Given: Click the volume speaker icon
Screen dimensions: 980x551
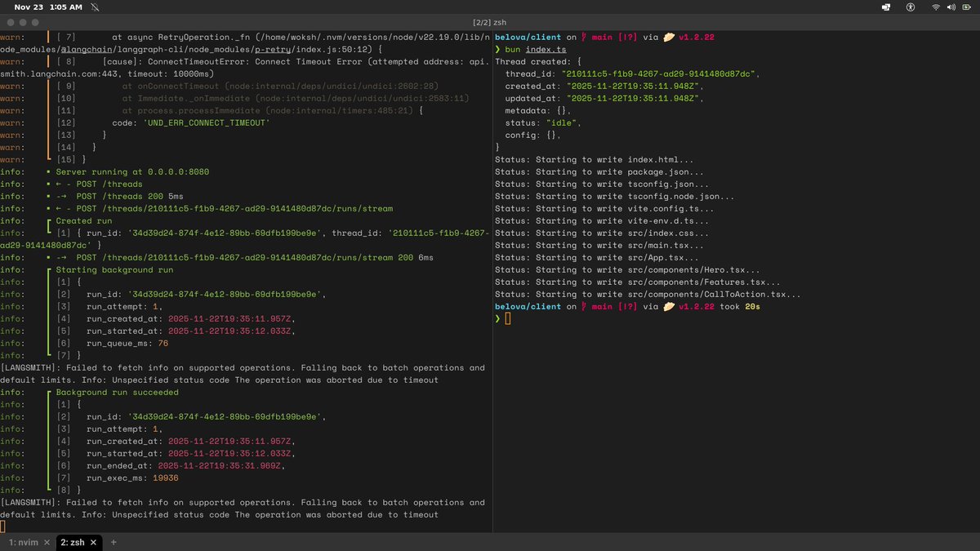Looking at the screenshot, I should pos(951,7).
